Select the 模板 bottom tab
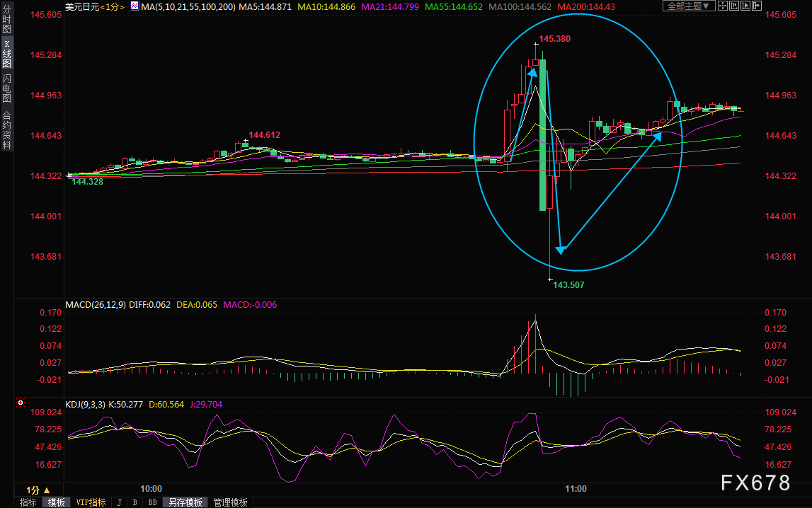 [x=57, y=502]
